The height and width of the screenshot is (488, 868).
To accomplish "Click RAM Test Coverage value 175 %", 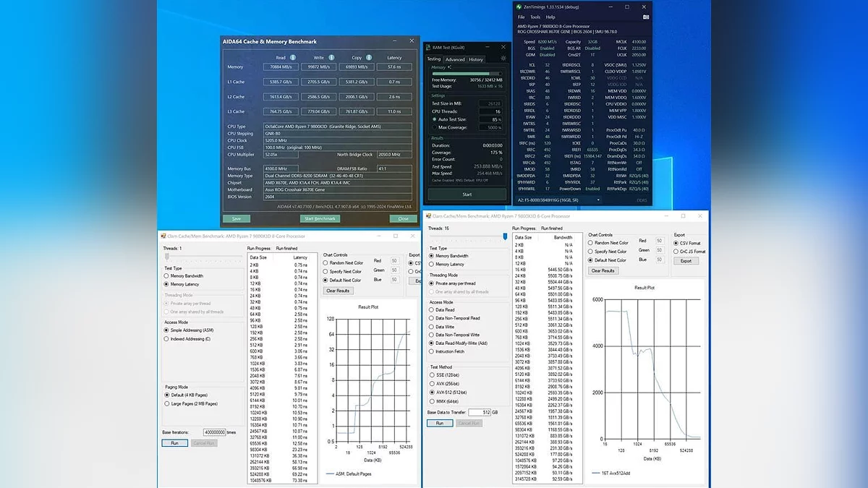I will [497, 152].
